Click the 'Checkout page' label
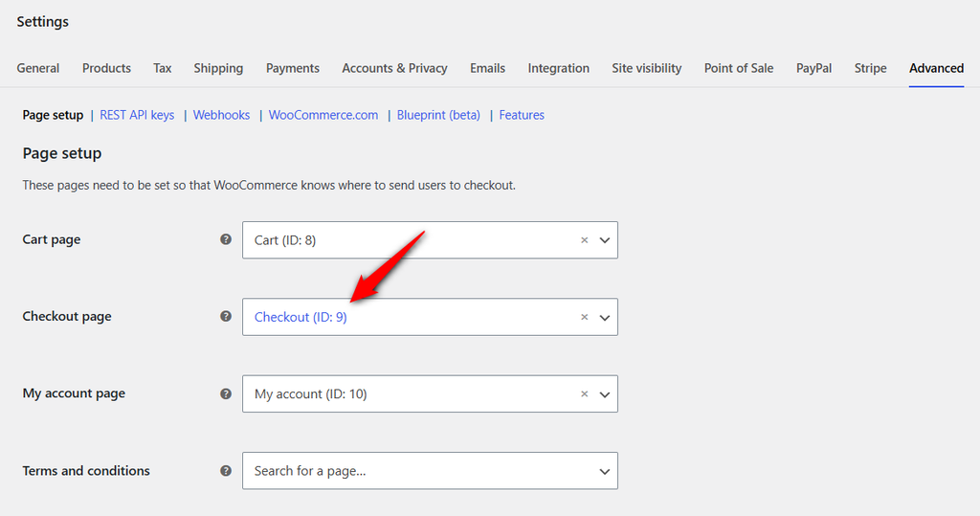The image size is (980, 516). click(67, 317)
